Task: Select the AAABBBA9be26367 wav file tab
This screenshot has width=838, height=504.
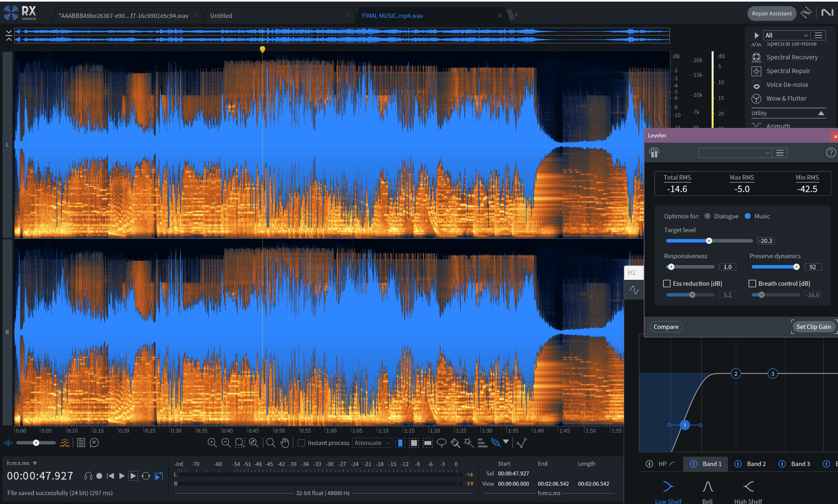Action: click(123, 16)
